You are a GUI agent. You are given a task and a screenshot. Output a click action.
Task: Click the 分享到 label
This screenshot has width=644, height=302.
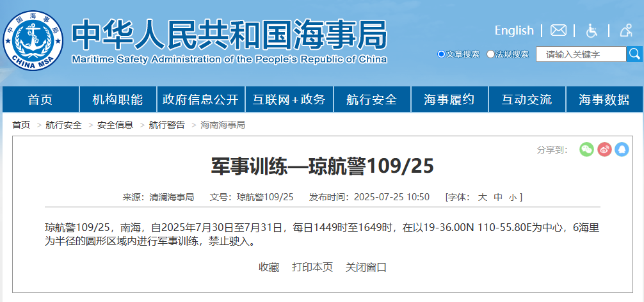[x=552, y=150]
